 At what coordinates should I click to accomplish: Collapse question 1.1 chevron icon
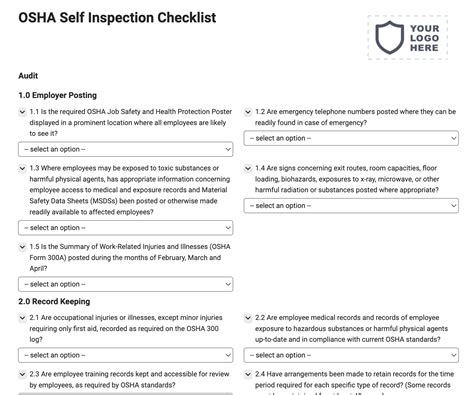point(22,112)
